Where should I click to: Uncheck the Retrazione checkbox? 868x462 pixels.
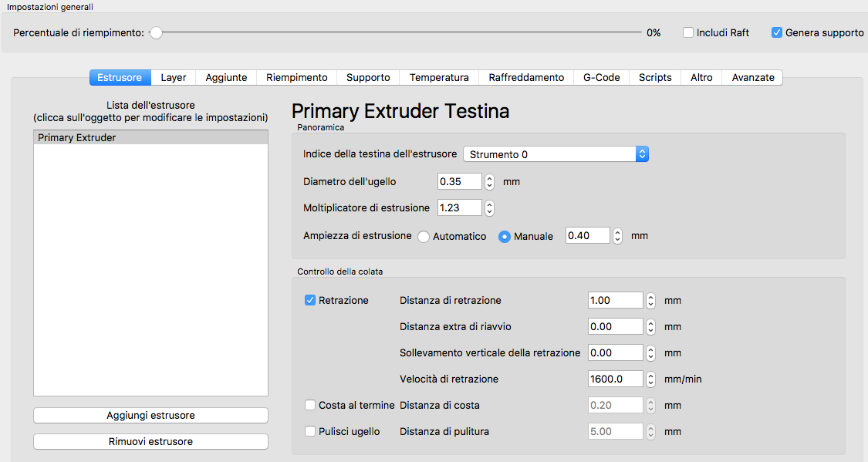[310, 301]
